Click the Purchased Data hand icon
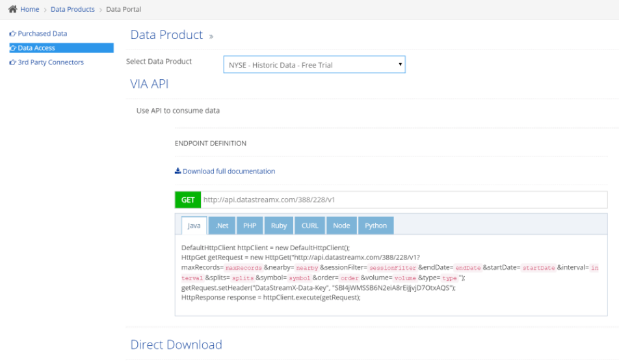The image size is (619, 364). [x=12, y=34]
